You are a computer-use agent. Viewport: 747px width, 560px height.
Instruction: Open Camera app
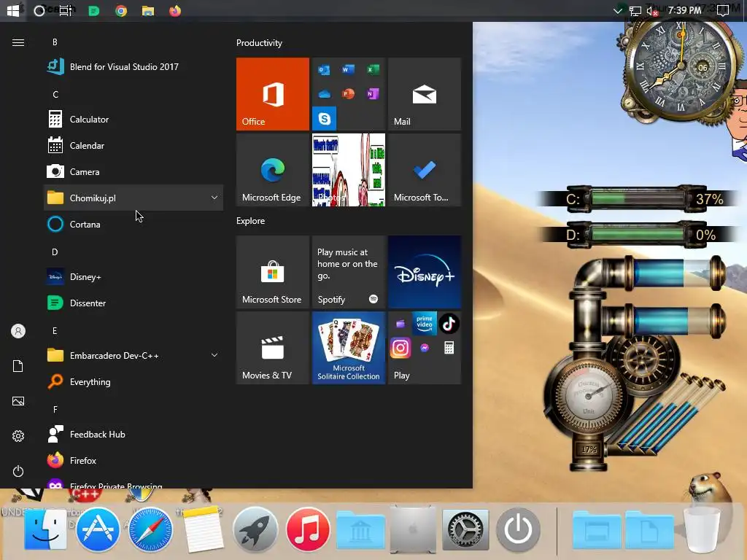tap(133, 171)
